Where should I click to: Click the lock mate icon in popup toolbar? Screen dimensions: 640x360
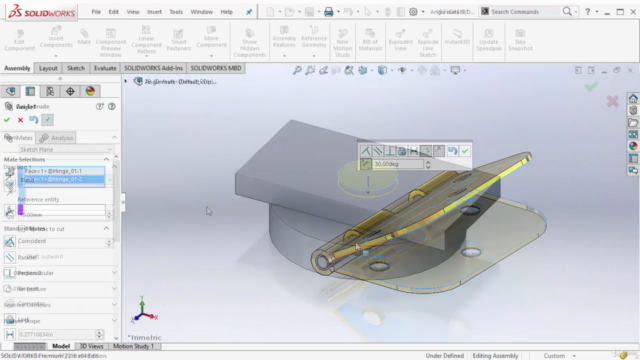[402, 151]
